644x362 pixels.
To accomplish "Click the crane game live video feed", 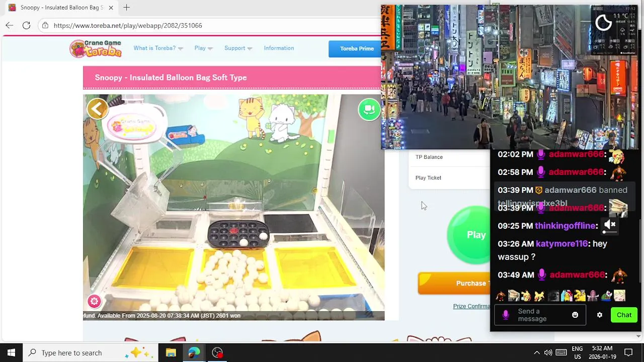I will click(x=233, y=207).
